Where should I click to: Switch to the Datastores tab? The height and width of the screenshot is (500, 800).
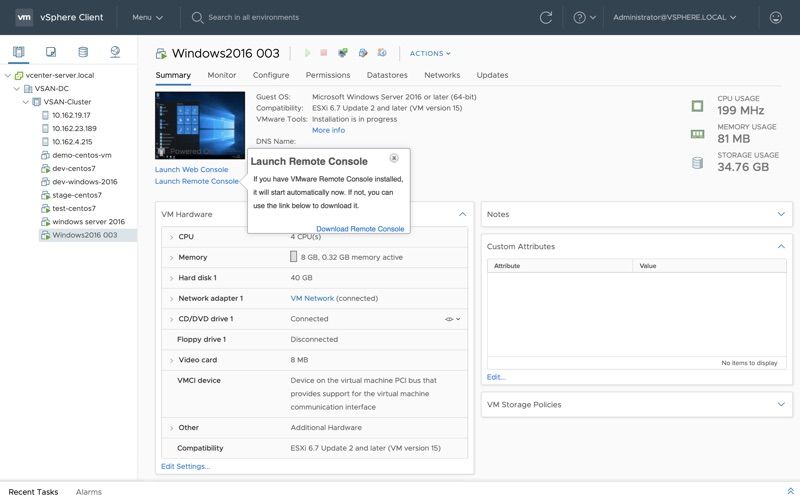pyautogui.click(x=387, y=75)
